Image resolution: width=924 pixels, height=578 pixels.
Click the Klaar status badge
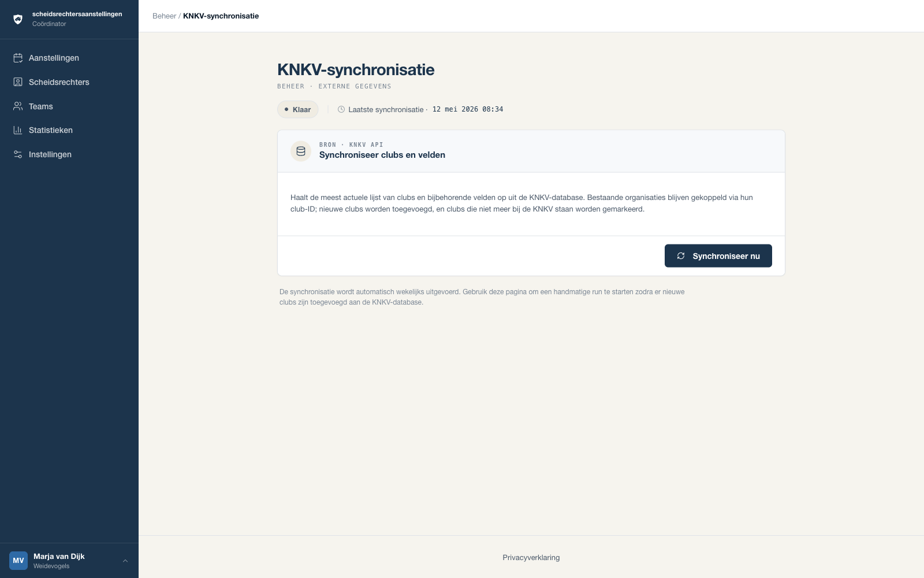click(x=298, y=109)
